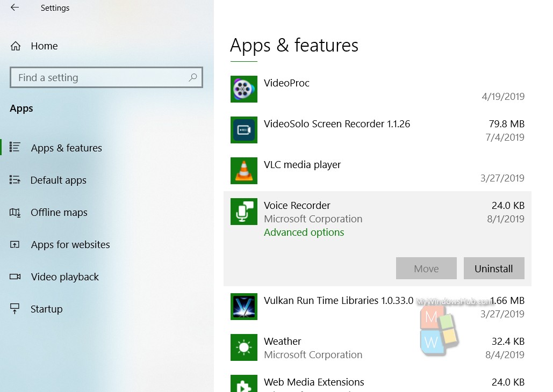The width and height of the screenshot is (553, 392).
Task: Click the Move button for Voice Recorder
Action: (426, 268)
